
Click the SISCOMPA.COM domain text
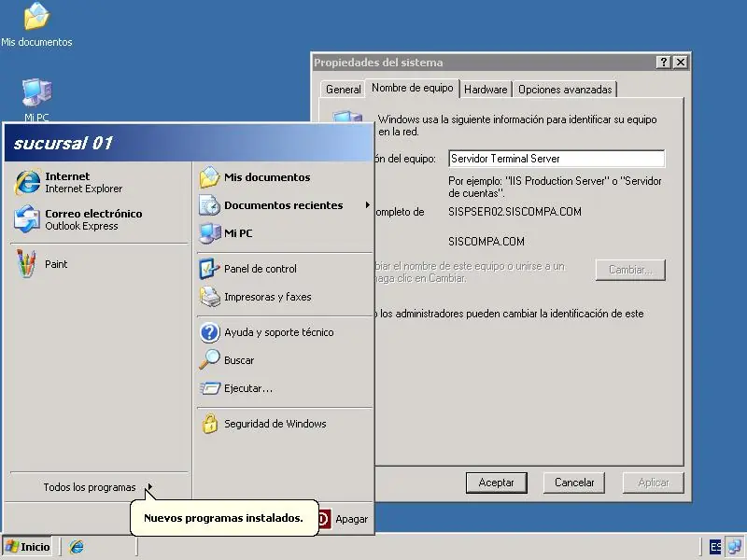(486, 242)
